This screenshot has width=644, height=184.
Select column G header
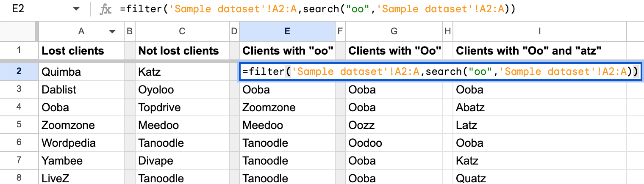394,31
